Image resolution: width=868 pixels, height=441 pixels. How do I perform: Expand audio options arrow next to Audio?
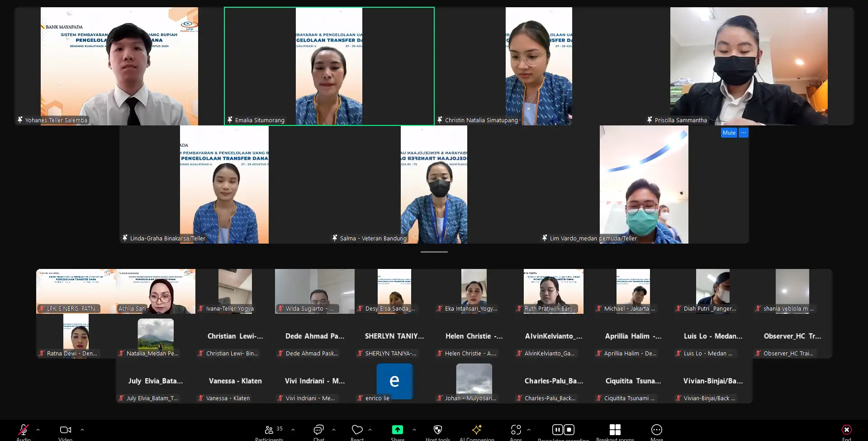click(x=38, y=430)
